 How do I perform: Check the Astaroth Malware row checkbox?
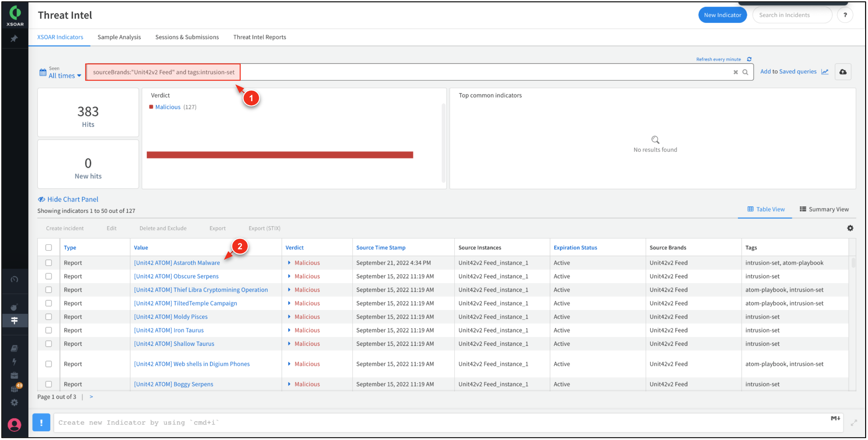[x=49, y=263]
